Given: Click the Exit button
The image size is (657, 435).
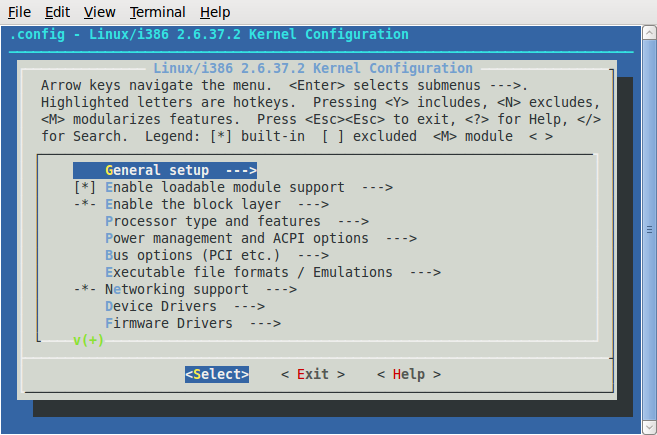Looking at the screenshot, I should click(x=313, y=374).
